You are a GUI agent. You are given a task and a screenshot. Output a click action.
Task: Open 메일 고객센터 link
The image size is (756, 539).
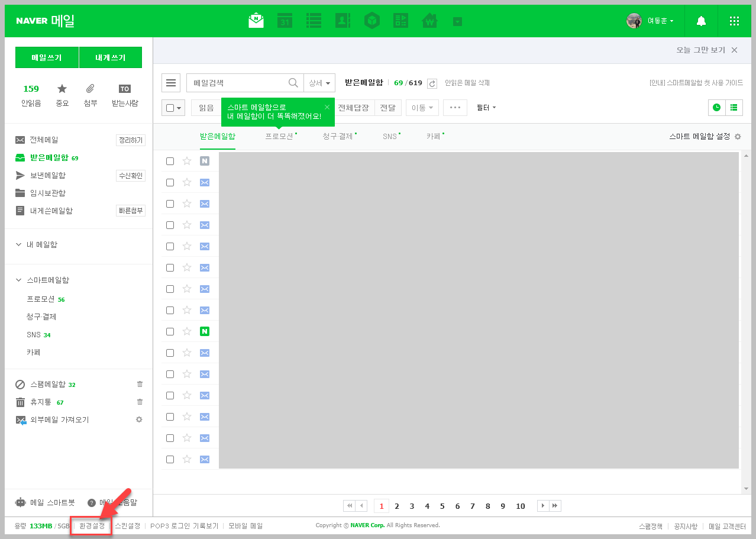727,526
